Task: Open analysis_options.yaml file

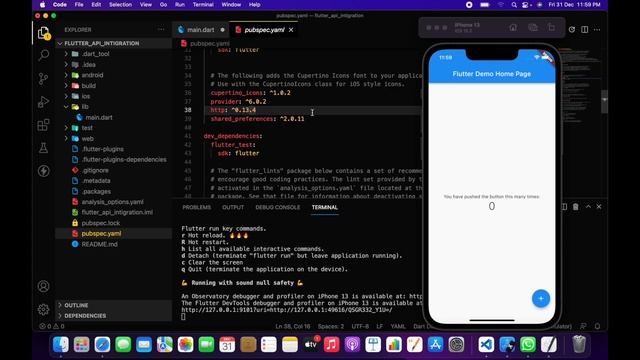Action: (x=112, y=202)
